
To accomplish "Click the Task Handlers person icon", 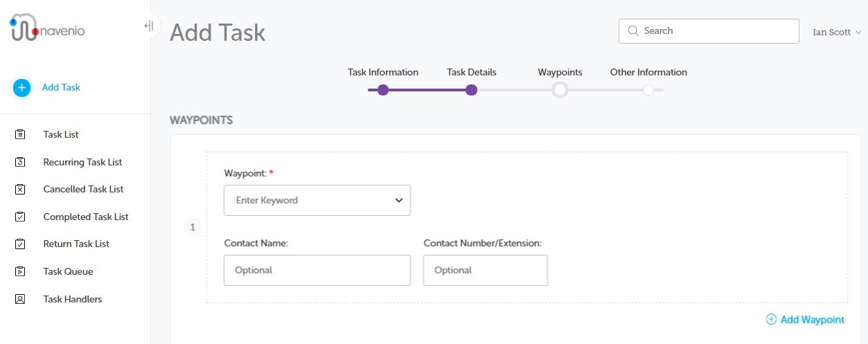I will (20, 299).
